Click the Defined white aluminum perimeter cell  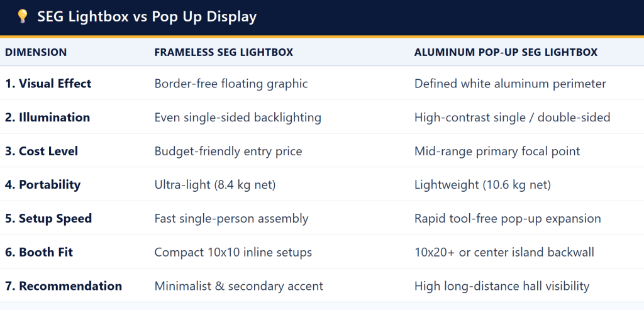click(x=510, y=84)
